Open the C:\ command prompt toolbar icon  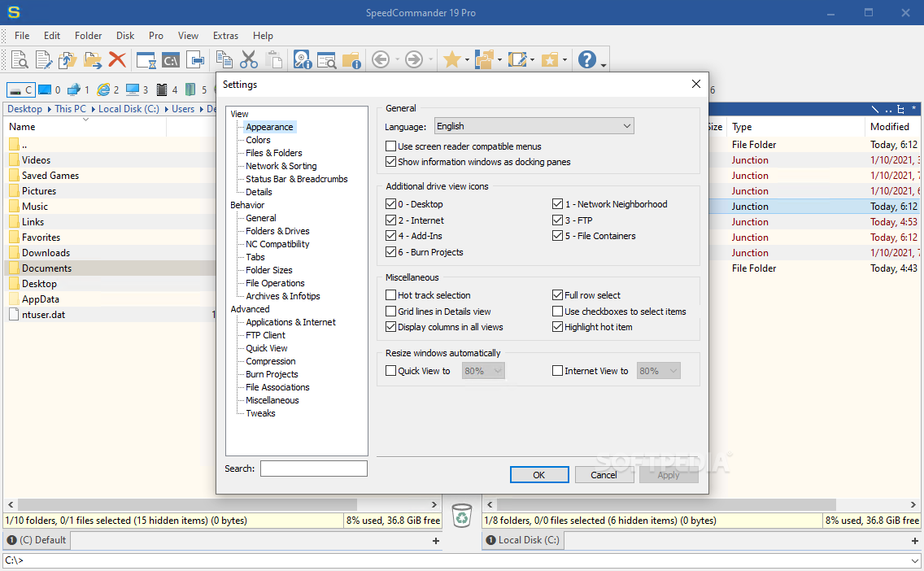click(x=171, y=59)
